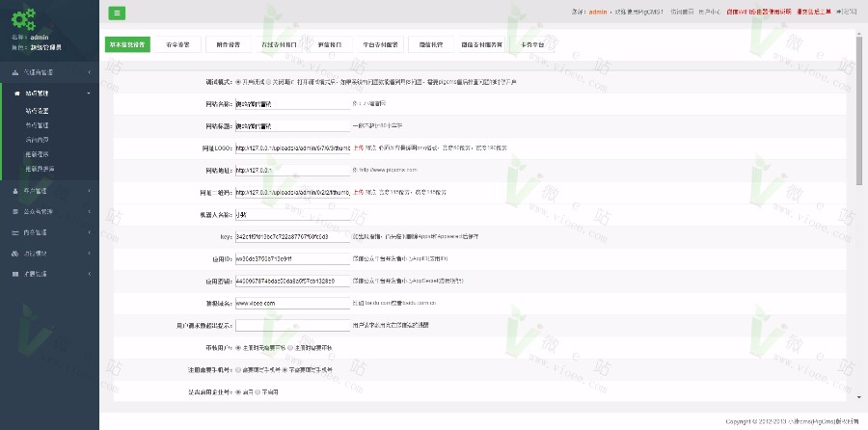Viewport: 868px width, 430px height.
Task: Select the debug mode disabled radio button
Action: point(268,82)
